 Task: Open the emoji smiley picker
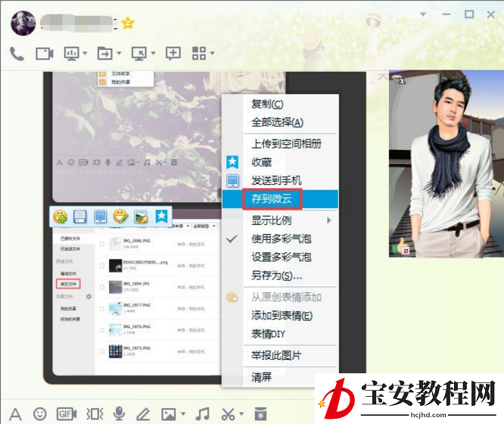click(x=40, y=413)
